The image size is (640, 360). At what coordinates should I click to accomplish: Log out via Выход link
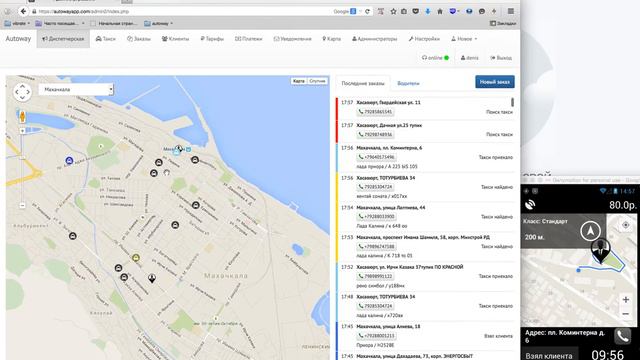[x=501, y=58]
